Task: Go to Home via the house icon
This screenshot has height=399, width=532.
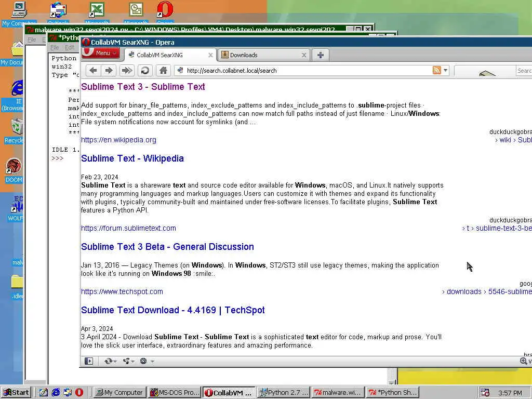Action: point(163,70)
